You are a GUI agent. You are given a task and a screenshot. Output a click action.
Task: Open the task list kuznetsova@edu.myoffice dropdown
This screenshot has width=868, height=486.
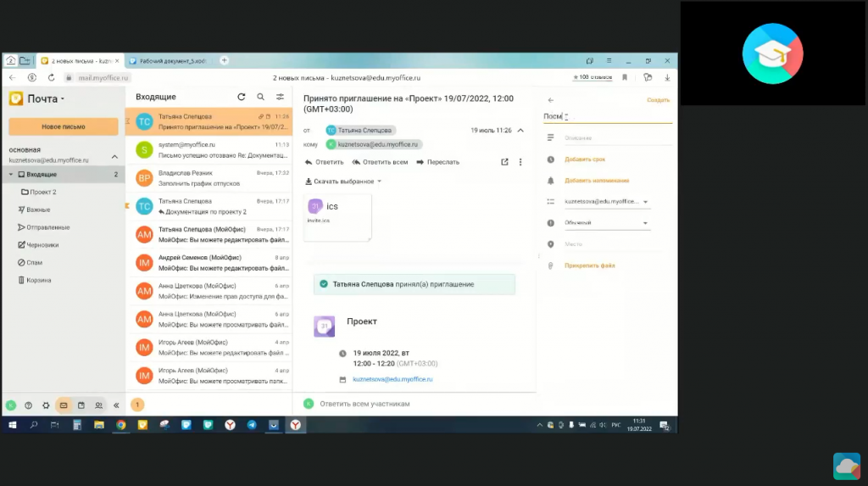(x=606, y=202)
